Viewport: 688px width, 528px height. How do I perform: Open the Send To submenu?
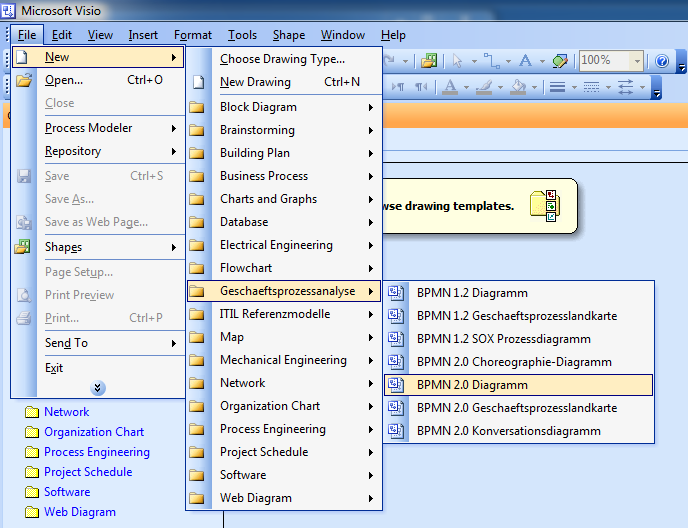tap(97, 343)
